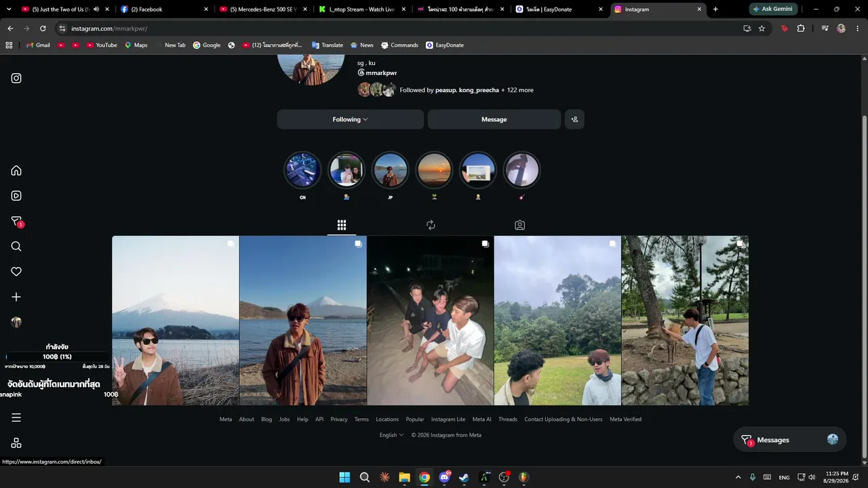Switch to the Facebook browser tab
The height and width of the screenshot is (488, 868).
164,9
